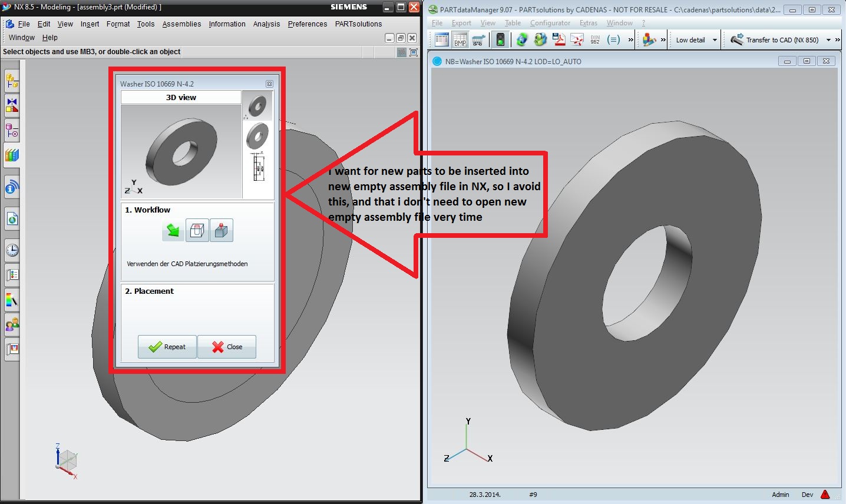846x504 pixels.
Task: Select the technical drawing thumbnail of washer
Action: coord(257,167)
